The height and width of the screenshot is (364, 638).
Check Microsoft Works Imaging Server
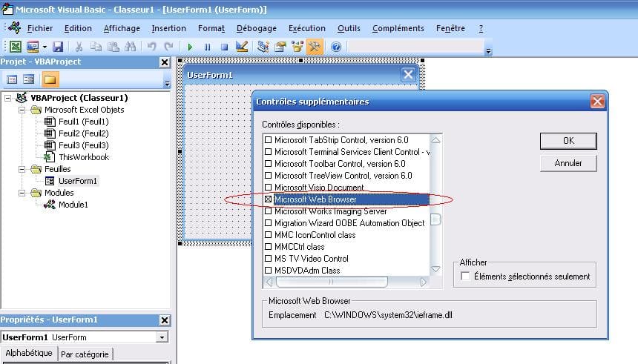point(268,211)
